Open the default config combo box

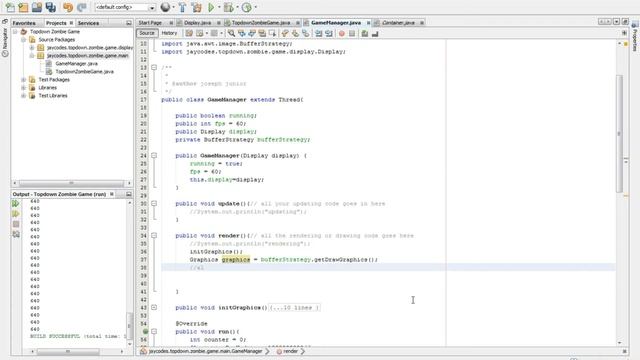pos(125,7)
